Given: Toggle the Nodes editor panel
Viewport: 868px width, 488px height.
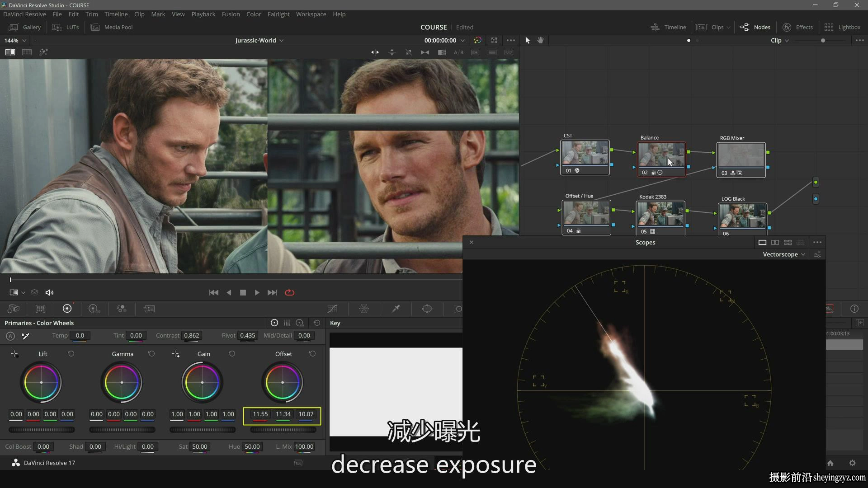Looking at the screenshot, I should click(x=755, y=27).
